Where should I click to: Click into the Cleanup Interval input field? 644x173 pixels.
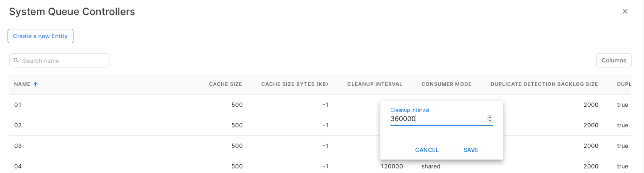tap(437, 119)
